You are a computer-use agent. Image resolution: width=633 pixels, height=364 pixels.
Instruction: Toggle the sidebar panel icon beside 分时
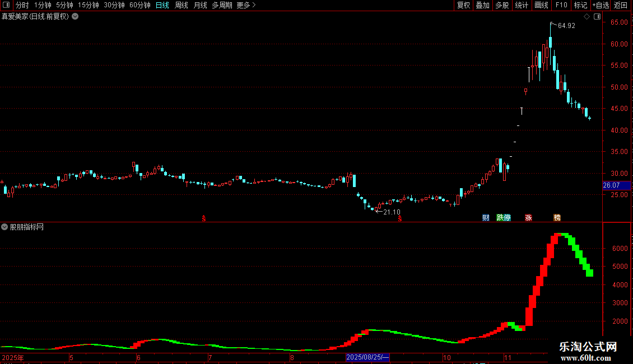6,5
